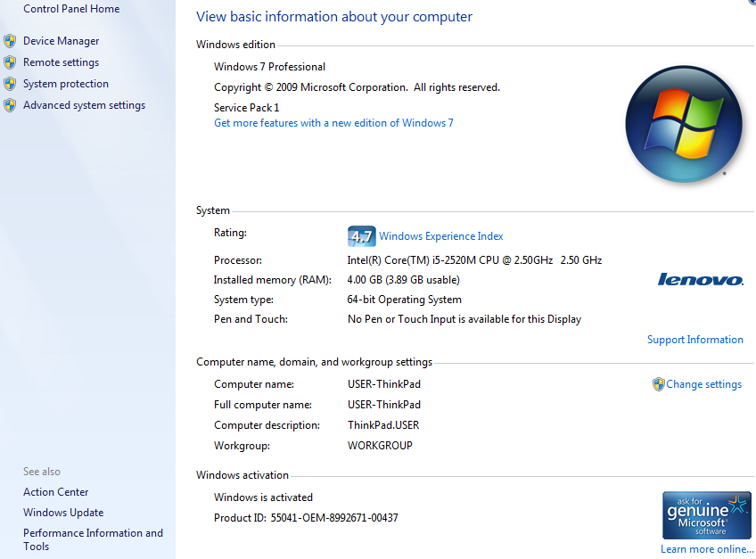Viewport: 756px width, 559px height.
Task: Click the 'Rating:' label
Action: click(x=231, y=233)
